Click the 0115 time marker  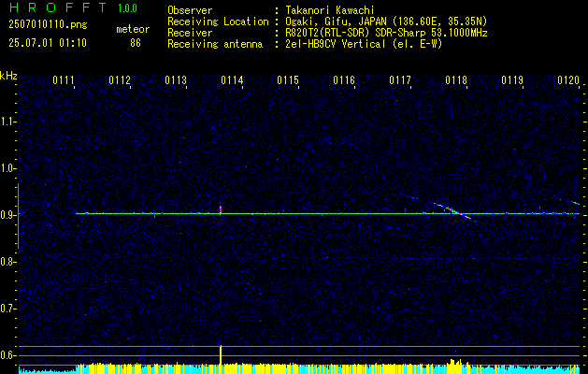pos(288,80)
